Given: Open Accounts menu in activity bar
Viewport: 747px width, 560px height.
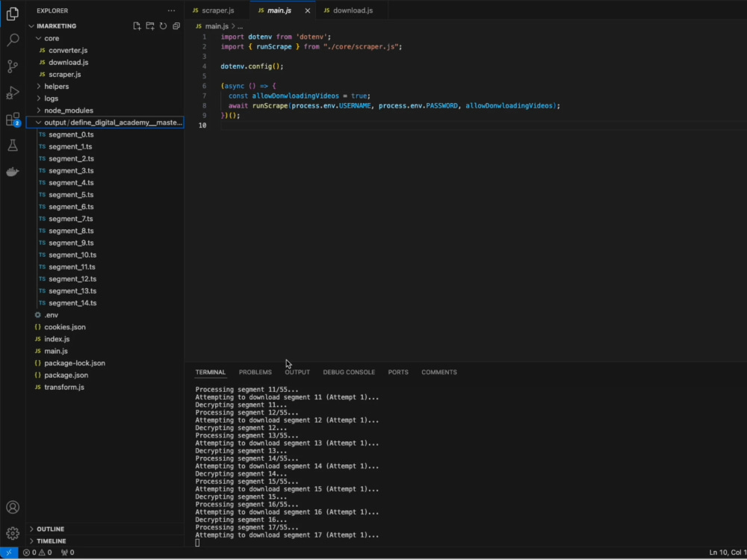Looking at the screenshot, I should (x=13, y=507).
